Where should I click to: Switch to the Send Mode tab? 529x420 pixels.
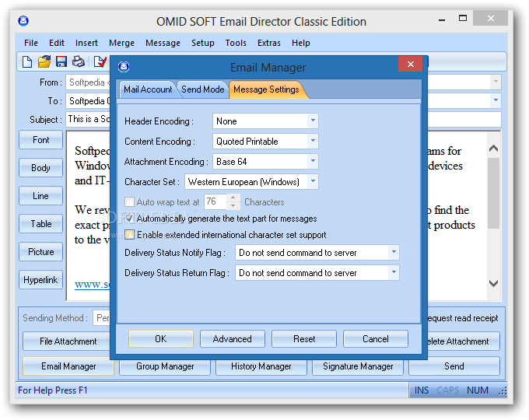203,89
